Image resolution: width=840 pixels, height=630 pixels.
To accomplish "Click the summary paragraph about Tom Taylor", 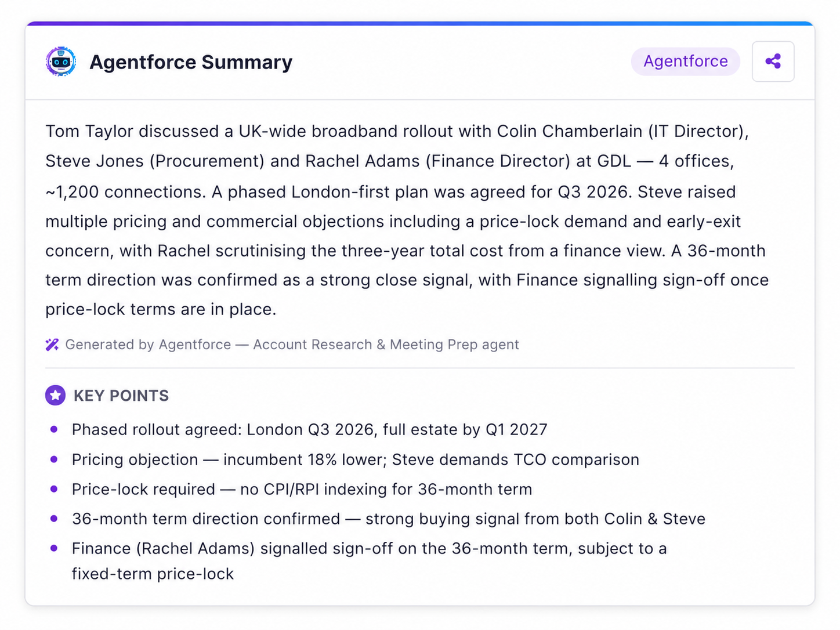I will click(x=407, y=220).
